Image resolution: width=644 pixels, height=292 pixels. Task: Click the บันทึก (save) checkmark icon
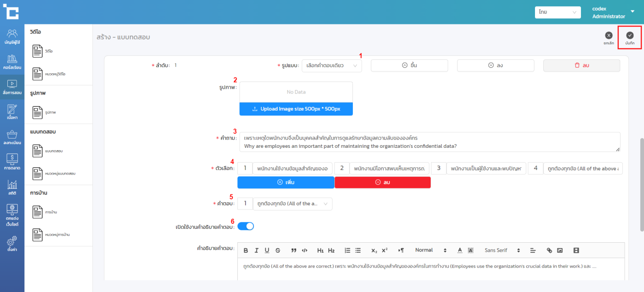click(630, 35)
